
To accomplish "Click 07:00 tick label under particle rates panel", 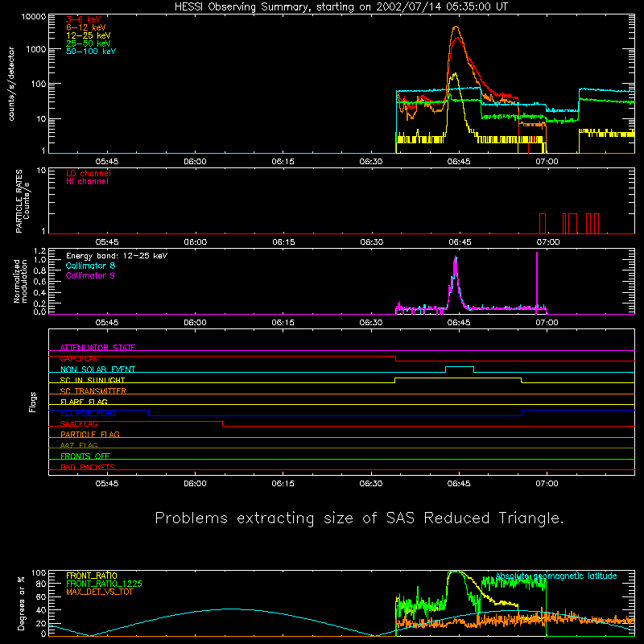I will point(548,242).
